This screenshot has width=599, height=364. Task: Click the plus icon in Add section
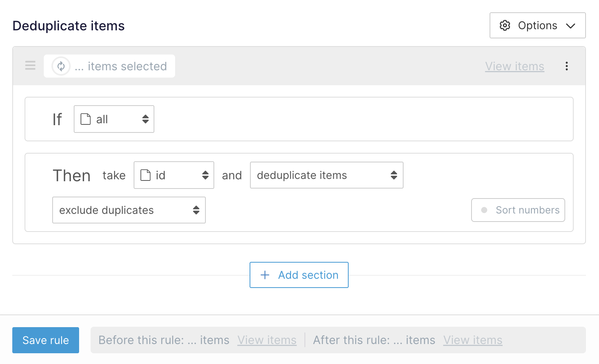[x=265, y=275]
